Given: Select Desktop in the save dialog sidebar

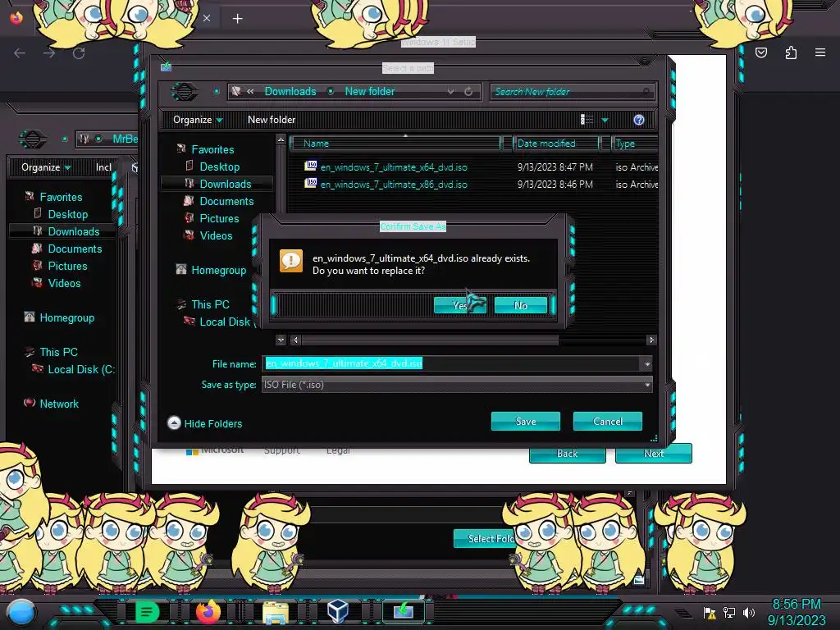Looking at the screenshot, I should pos(219,167).
